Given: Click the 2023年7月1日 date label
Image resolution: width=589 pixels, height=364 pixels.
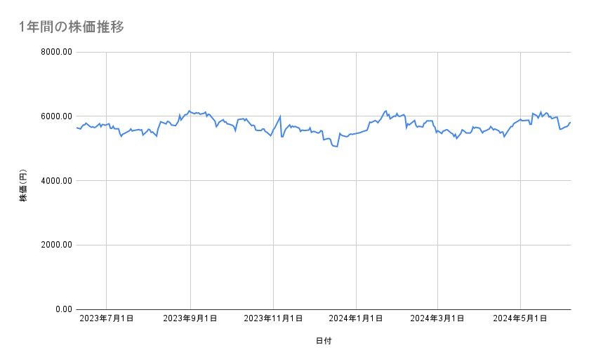Looking at the screenshot, I should pyautogui.click(x=107, y=319).
